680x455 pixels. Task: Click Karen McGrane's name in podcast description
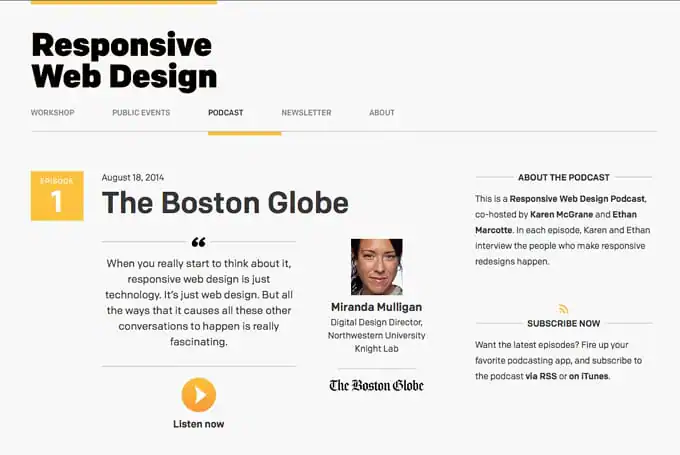(x=561, y=214)
